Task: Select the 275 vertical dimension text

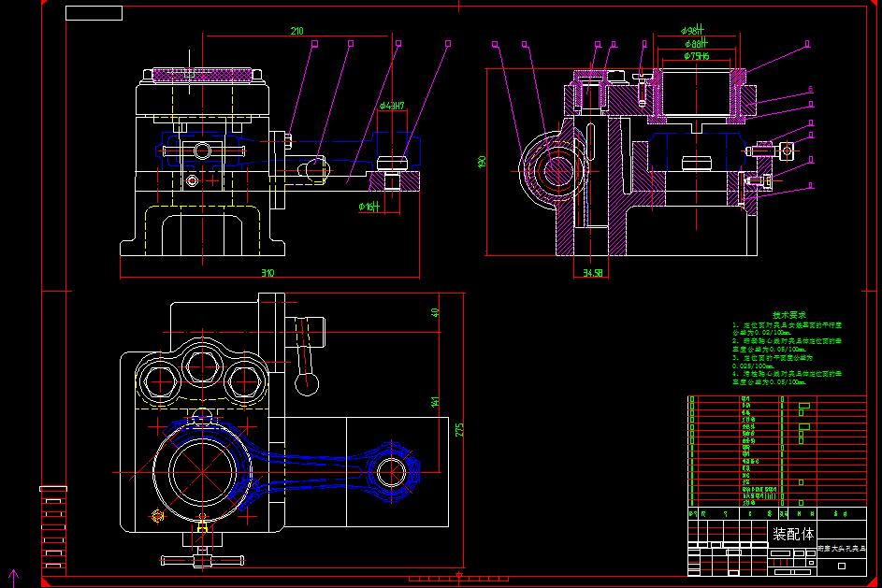Action: coord(459,430)
